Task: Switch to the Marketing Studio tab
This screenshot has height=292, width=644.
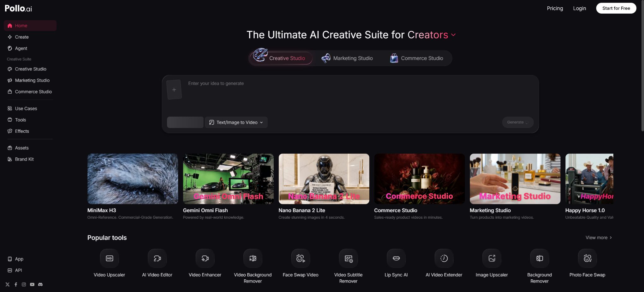Action: click(x=347, y=58)
